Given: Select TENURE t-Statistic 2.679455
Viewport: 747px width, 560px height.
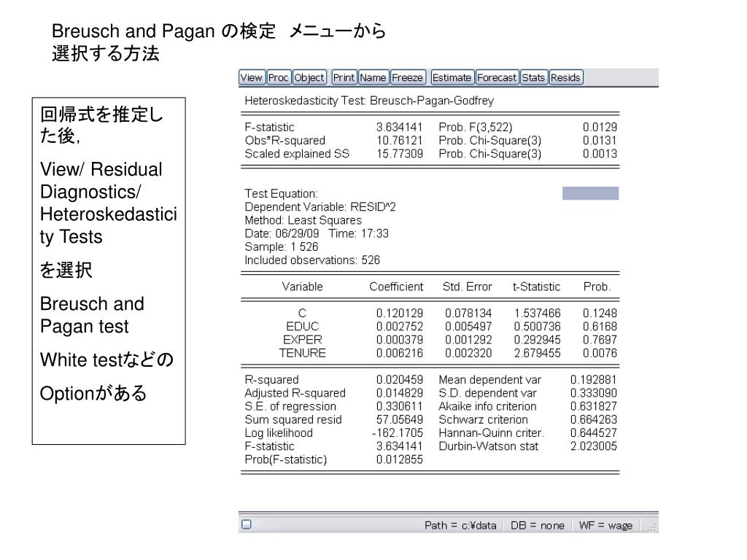Looking at the screenshot, I should 537,354.
